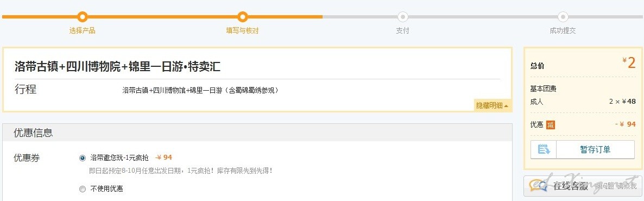Click the tour title 洛带古镇+四川博物院+锦里一日游
Viewport: 644px width, 201px height.
pyautogui.click(x=98, y=67)
